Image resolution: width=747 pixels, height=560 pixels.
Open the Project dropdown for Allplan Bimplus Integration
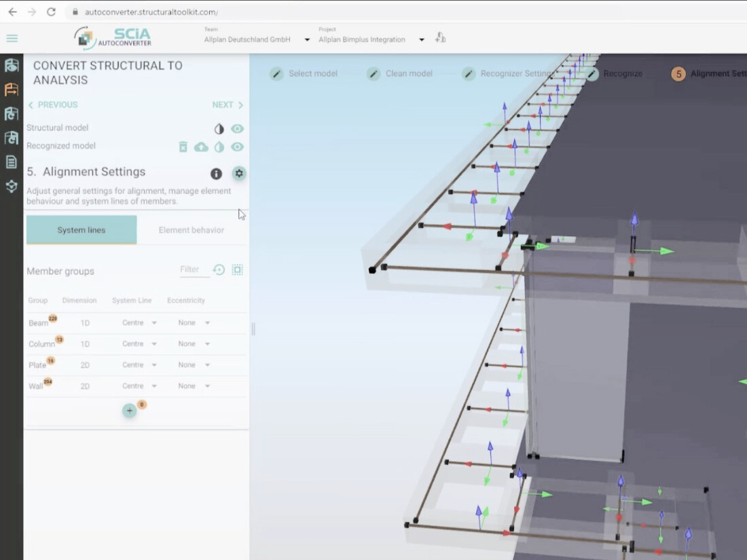421,39
